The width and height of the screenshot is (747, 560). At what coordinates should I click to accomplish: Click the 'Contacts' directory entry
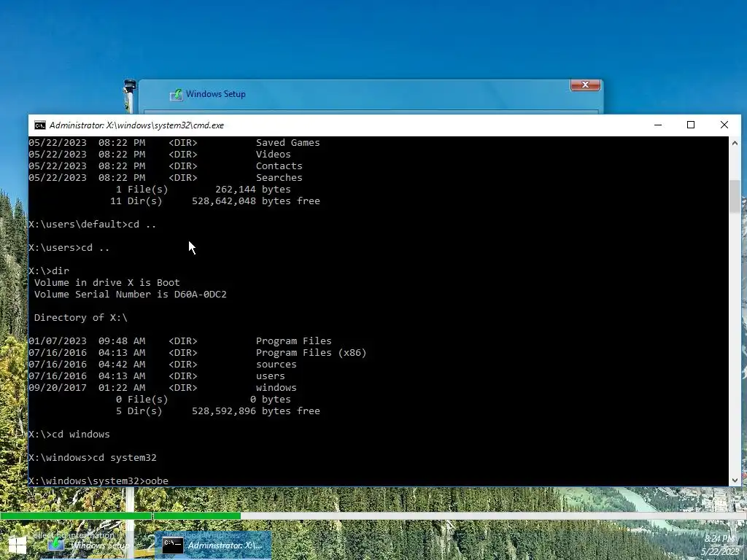pos(279,166)
